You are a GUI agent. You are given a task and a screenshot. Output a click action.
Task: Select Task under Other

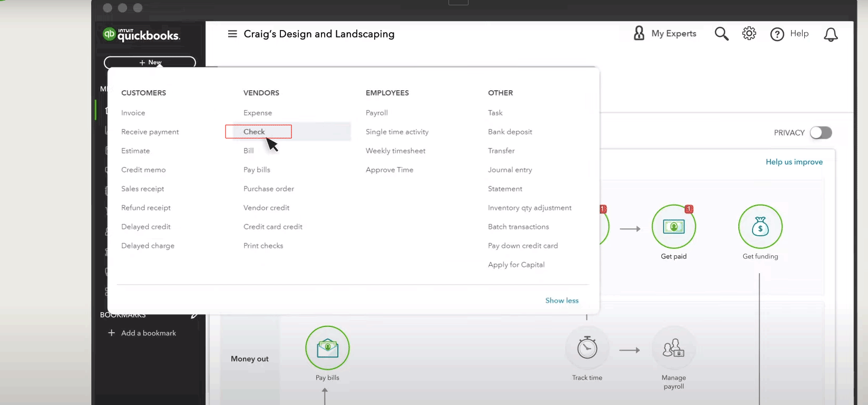495,113
